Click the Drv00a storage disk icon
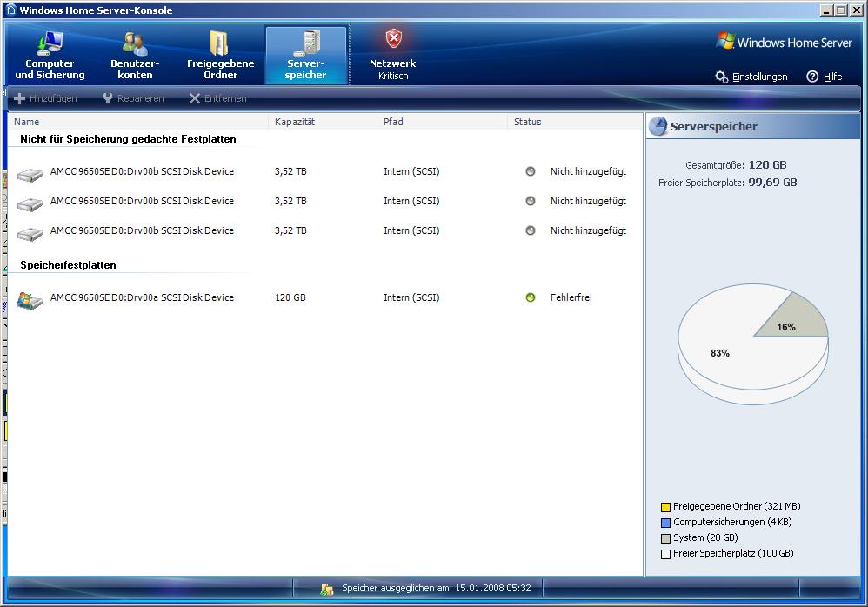 [30, 301]
